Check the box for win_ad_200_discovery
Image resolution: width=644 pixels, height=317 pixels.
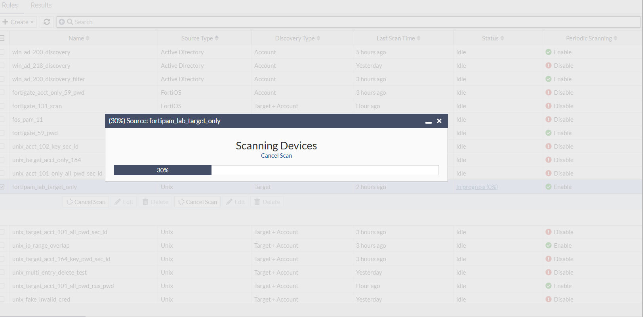[x=2, y=52]
